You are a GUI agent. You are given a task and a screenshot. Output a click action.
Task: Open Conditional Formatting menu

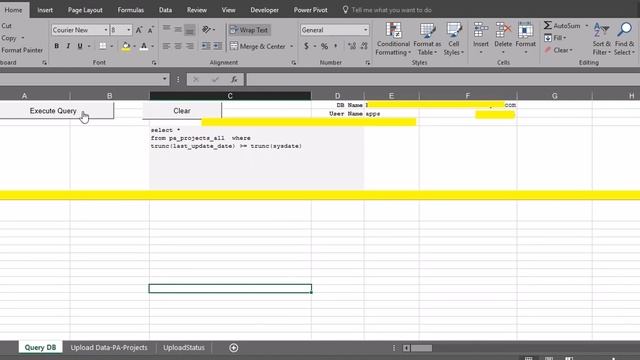393,39
